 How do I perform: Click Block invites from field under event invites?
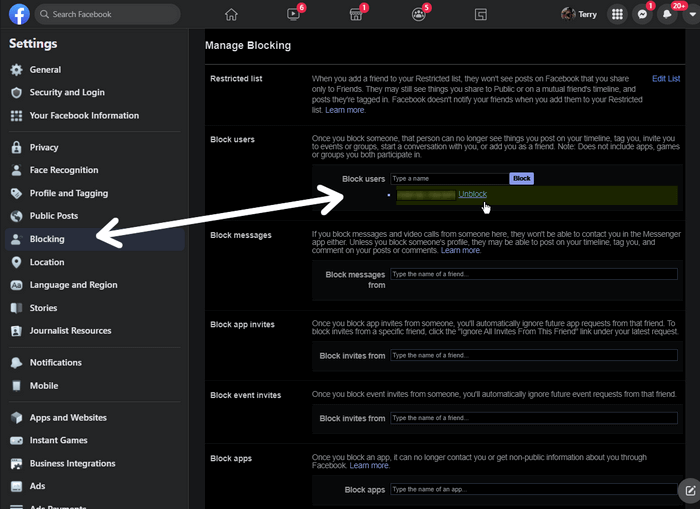tap(534, 418)
